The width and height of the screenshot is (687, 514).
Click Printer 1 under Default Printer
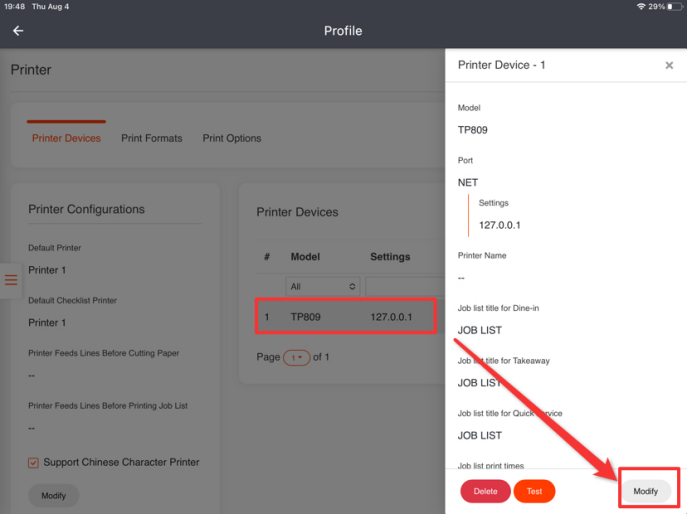[x=47, y=270]
